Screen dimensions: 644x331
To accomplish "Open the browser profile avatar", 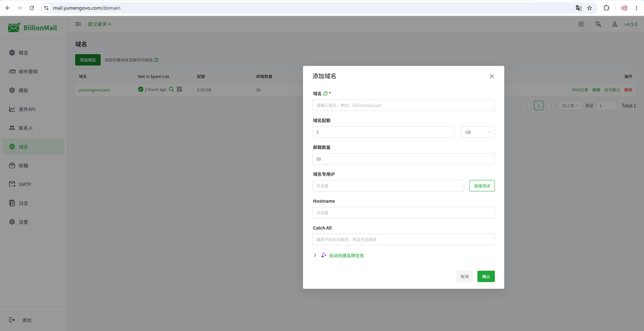I will (x=625, y=8).
